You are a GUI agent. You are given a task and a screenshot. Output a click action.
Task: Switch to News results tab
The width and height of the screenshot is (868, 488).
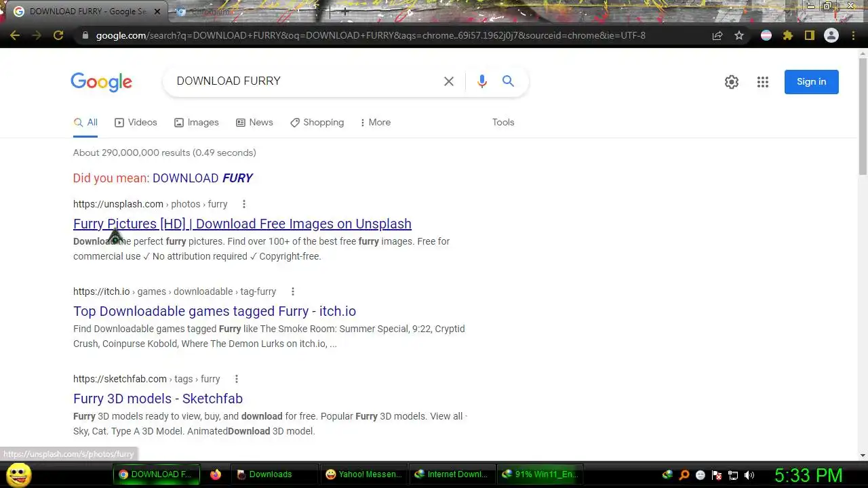(254, 123)
